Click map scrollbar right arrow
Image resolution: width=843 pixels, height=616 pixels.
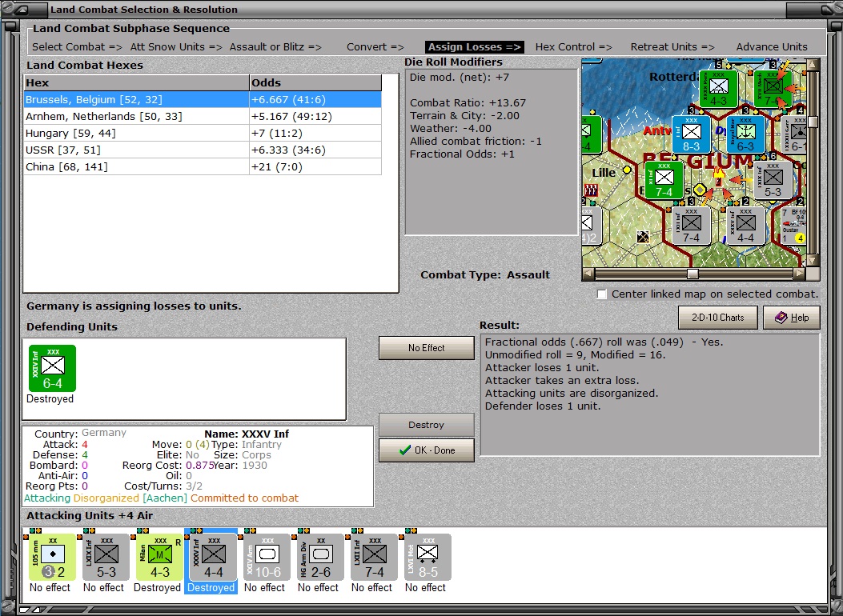[x=800, y=274]
